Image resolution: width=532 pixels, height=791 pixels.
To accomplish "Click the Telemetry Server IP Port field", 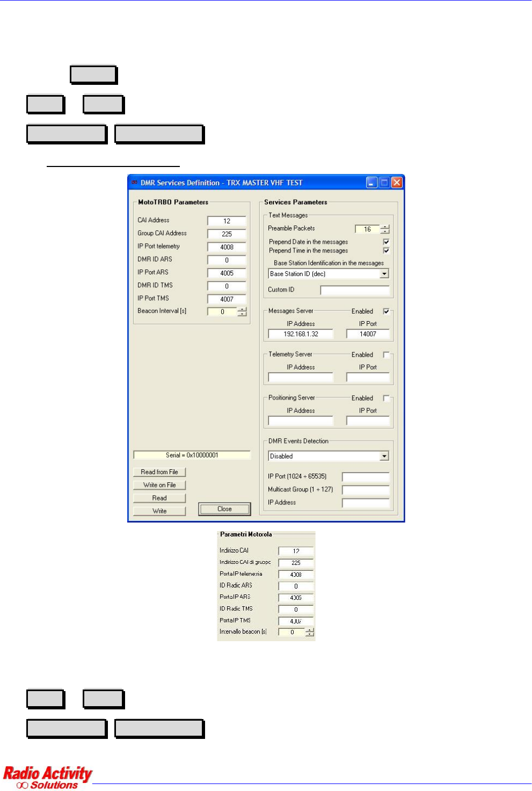I will 368,378.
